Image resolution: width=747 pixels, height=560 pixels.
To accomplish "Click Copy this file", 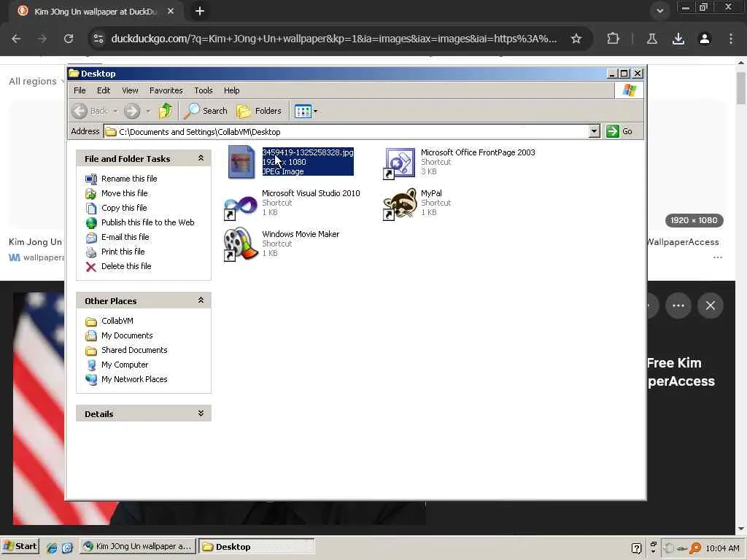I will pos(124,208).
